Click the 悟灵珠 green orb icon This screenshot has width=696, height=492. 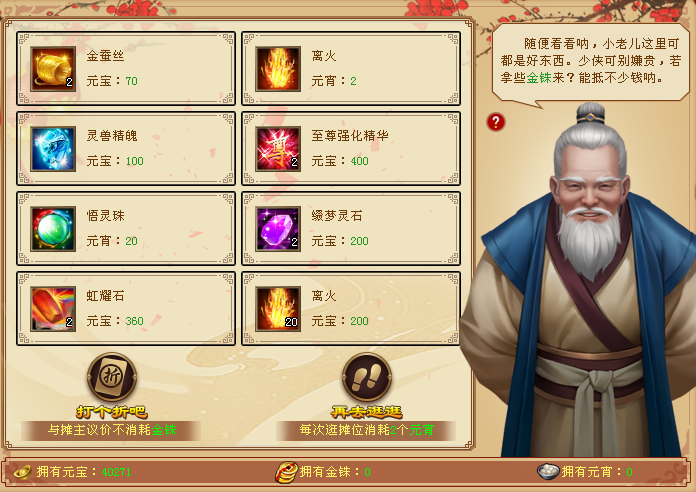pos(53,229)
